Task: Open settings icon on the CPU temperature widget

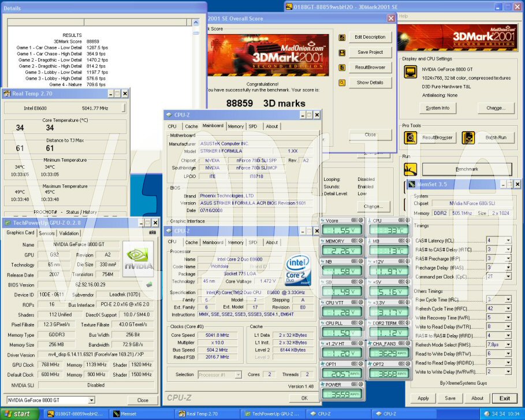Action: pyautogui.click(x=401, y=220)
